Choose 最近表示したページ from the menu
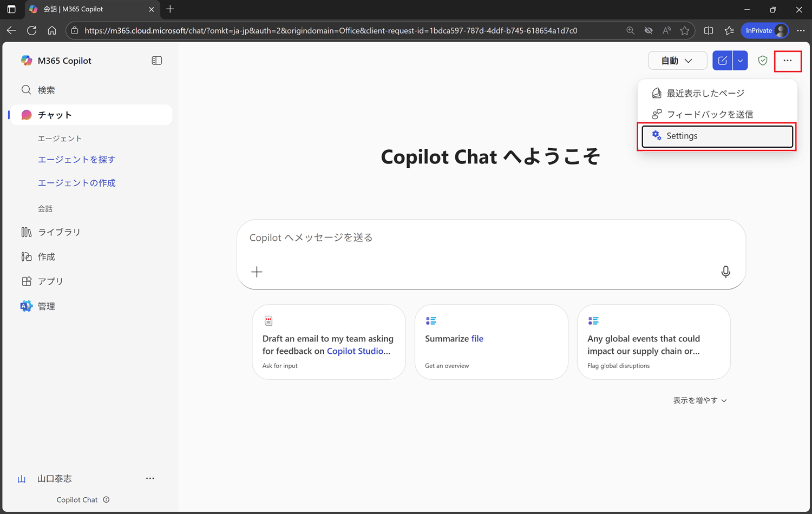Image resolution: width=812 pixels, height=514 pixels. pyautogui.click(x=717, y=93)
